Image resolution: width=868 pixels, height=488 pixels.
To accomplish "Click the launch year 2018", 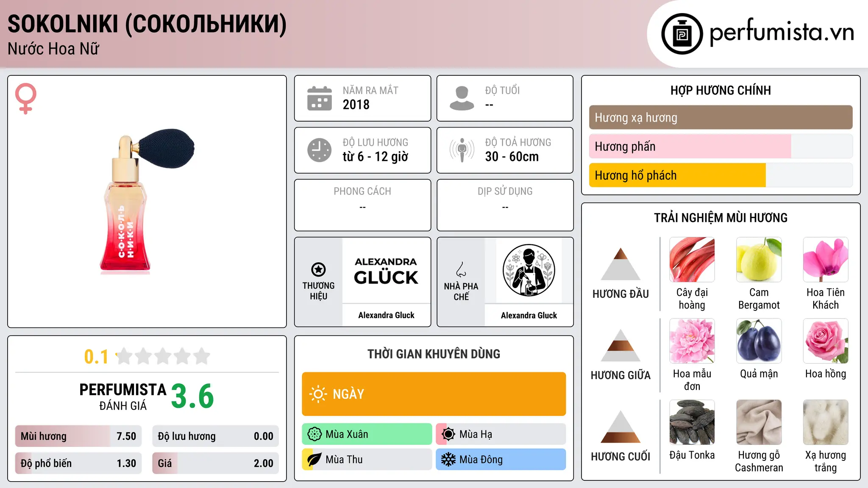I will pyautogui.click(x=356, y=105).
